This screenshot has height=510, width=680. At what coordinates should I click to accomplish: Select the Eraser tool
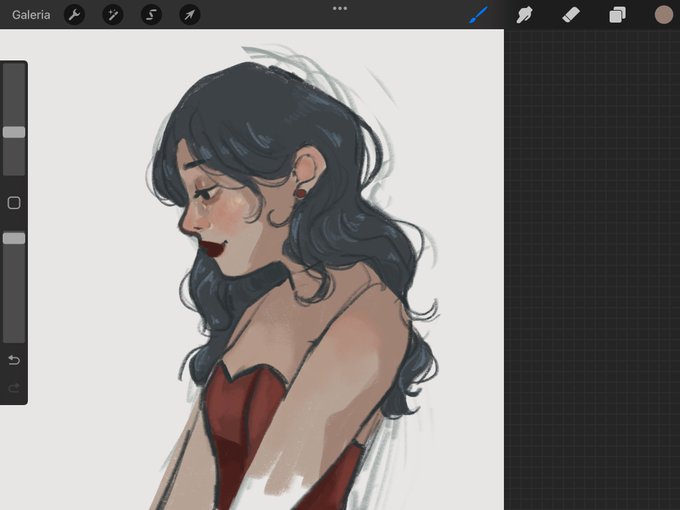point(571,15)
